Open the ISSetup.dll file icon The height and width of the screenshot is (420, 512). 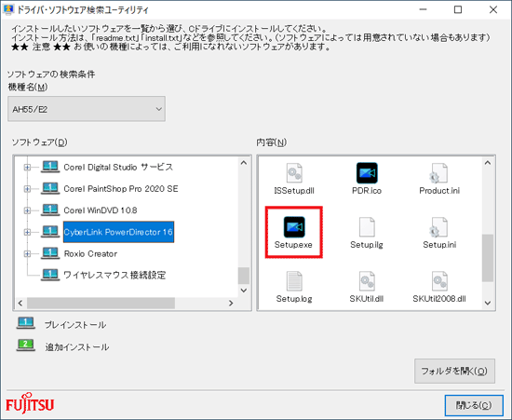click(x=294, y=173)
